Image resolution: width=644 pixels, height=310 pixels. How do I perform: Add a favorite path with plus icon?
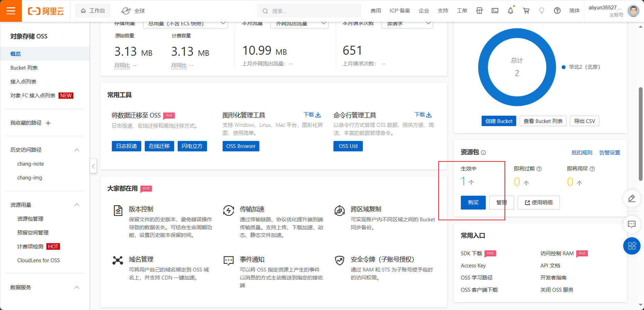(48, 123)
